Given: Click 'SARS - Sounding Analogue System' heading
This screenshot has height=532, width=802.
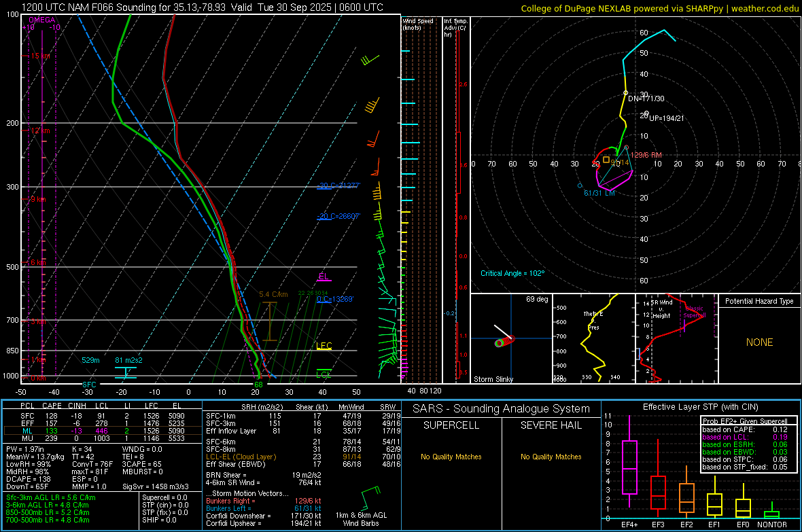Looking at the screenshot, I should (502, 409).
